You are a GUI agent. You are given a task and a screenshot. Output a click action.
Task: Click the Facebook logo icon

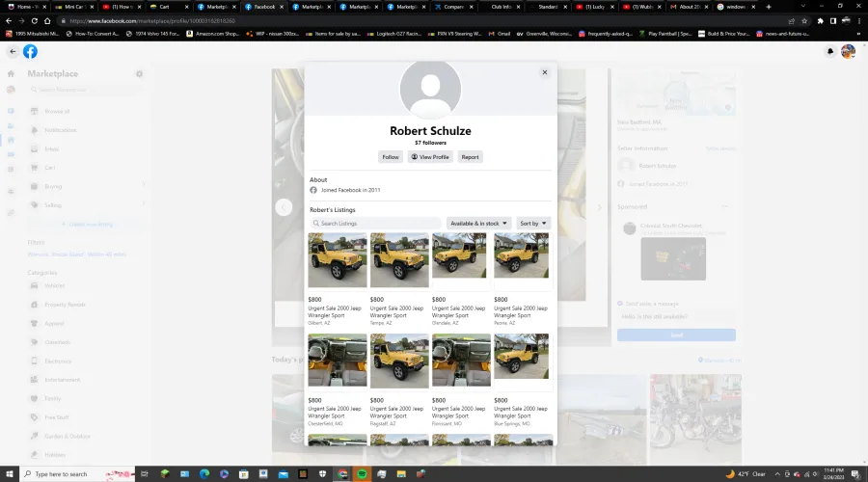31,51
